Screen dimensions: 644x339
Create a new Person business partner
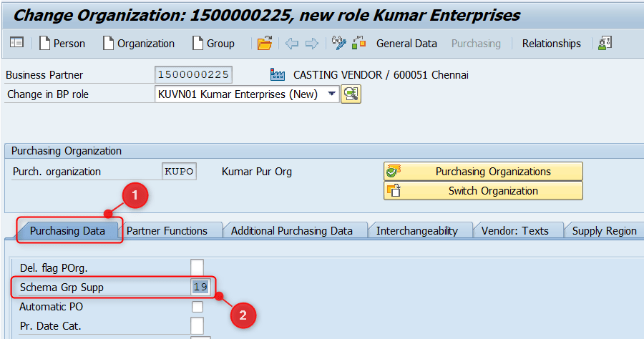pyautogui.click(x=62, y=43)
